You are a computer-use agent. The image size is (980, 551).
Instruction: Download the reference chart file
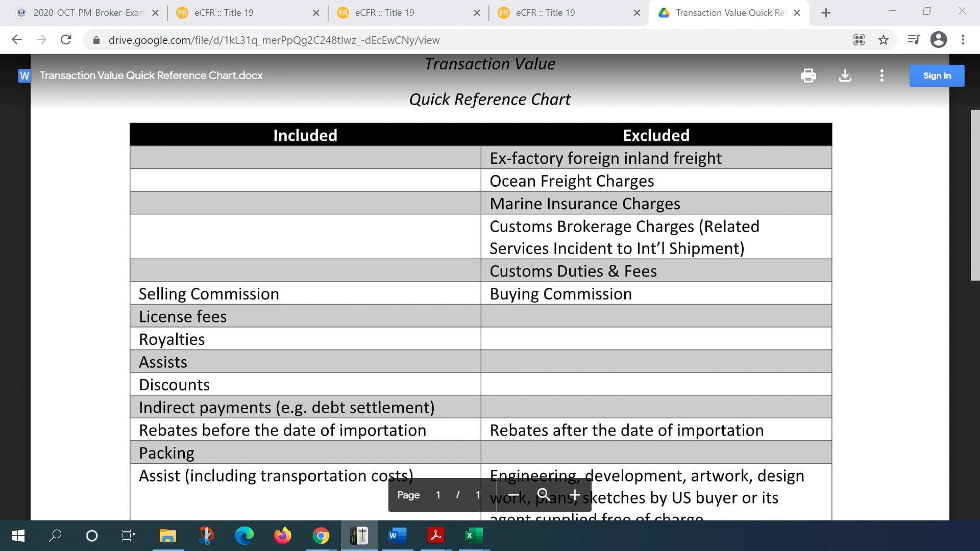(845, 76)
